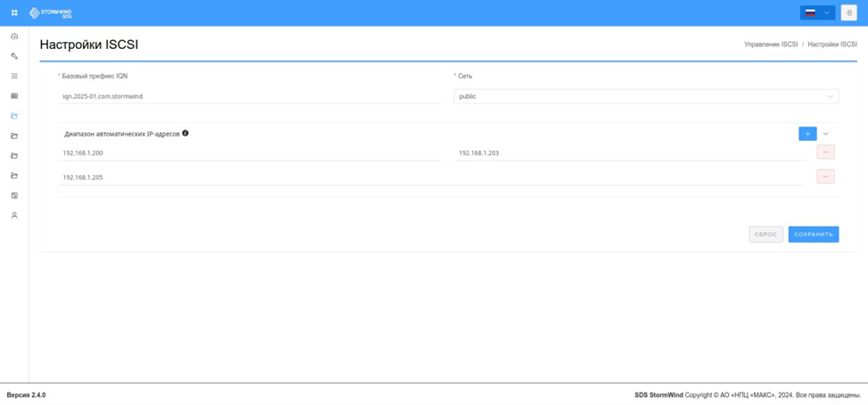Image resolution: width=868 pixels, height=405 pixels.
Task: Collapse the automatic IP range section chevron
Action: coord(825,134)
